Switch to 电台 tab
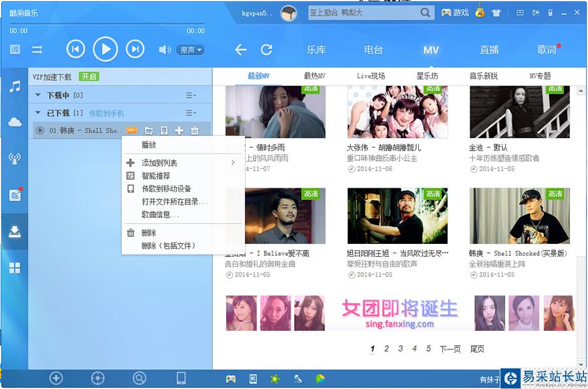 (x=373, y=50)
